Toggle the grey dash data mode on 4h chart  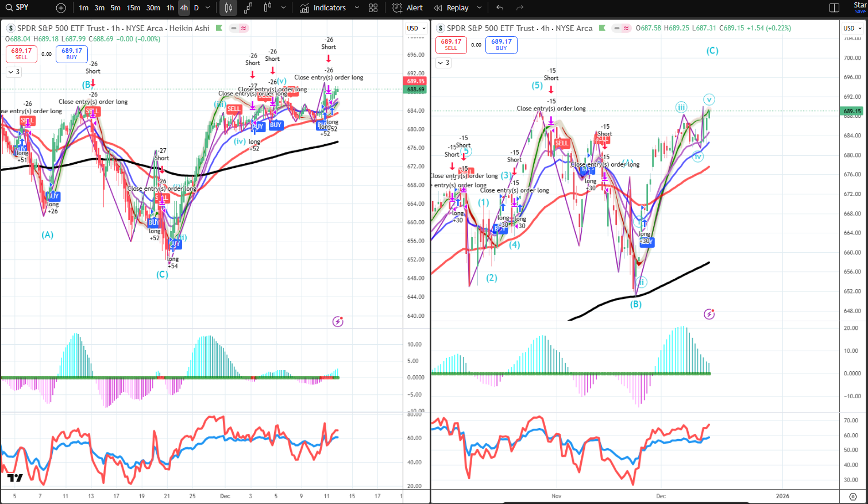(x=616, y=28)
